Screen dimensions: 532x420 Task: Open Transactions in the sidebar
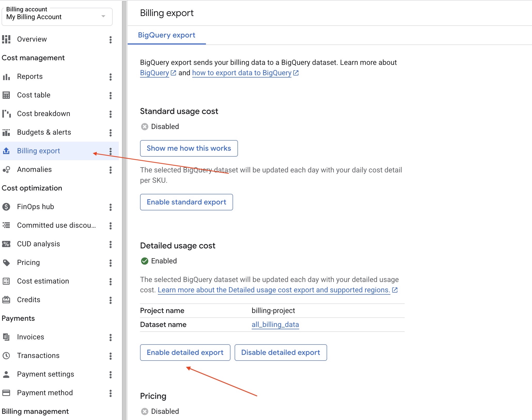[38, 356]
